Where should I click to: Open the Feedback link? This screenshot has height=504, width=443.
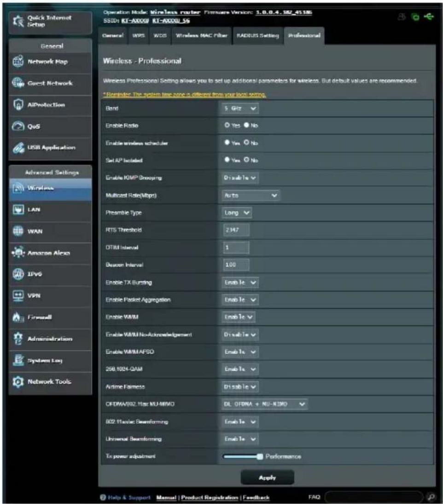click(256, 498)
